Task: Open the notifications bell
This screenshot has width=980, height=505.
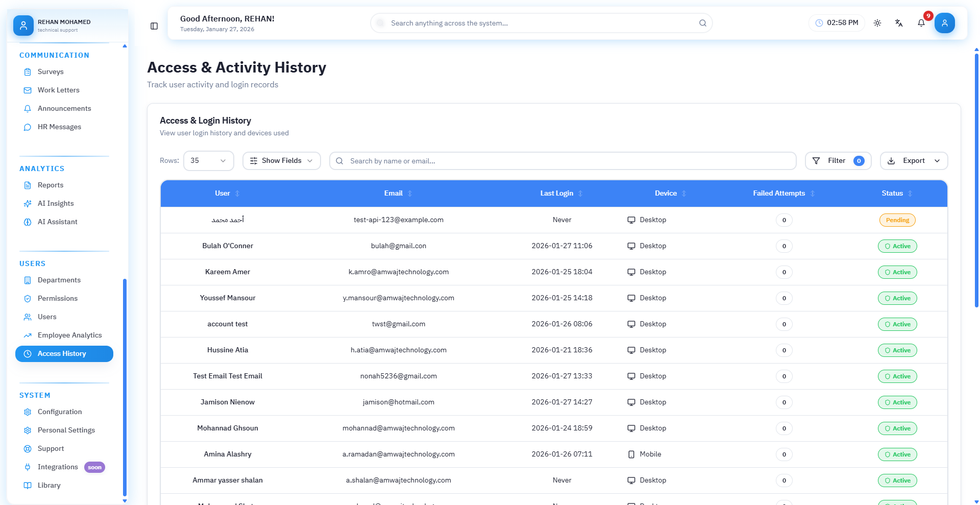Action: coord(921,23)
